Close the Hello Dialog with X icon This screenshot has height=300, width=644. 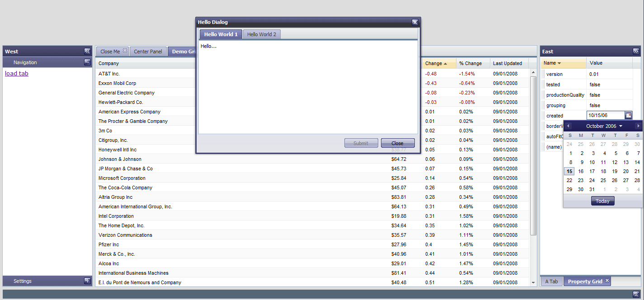pos(415,22)
